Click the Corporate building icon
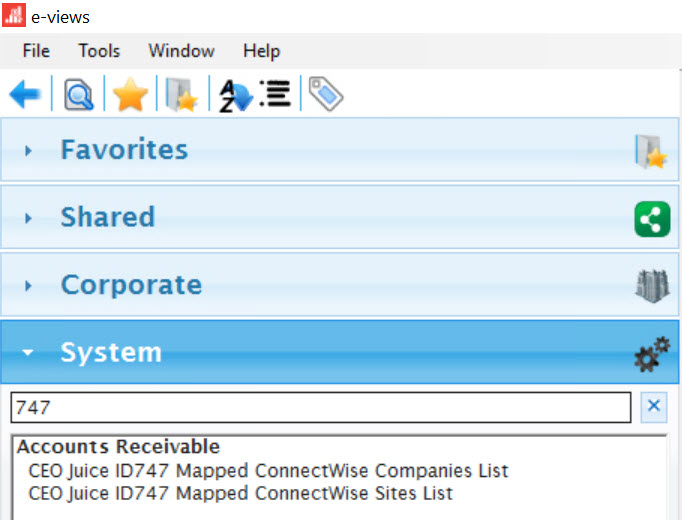 click(x=652, y=285)
